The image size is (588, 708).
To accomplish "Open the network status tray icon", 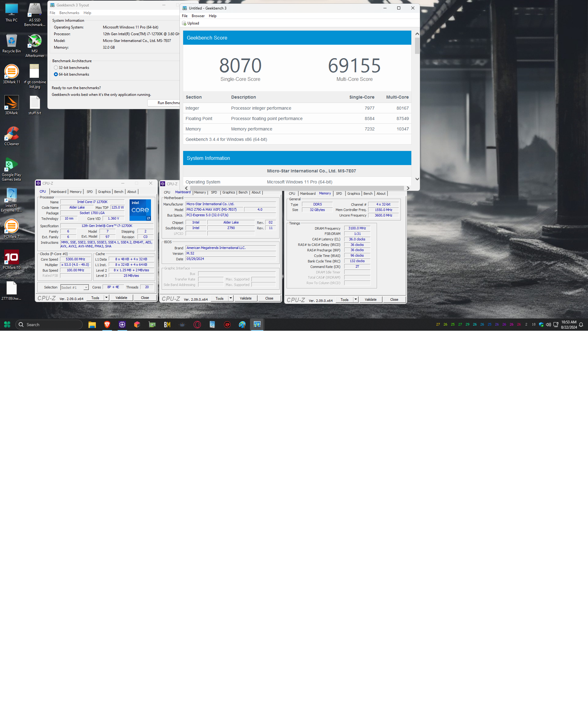I will (x=556, y=324).
